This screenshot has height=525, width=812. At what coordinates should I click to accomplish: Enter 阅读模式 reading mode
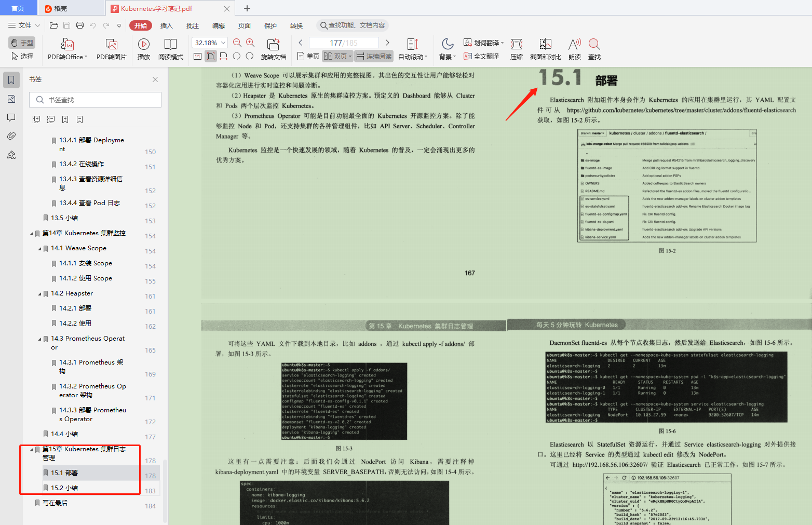click(171, 49)
